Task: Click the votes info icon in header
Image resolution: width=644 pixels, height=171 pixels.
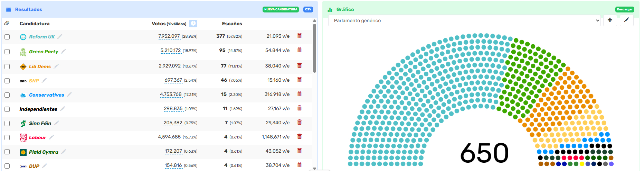Action: tap(193, 24)
